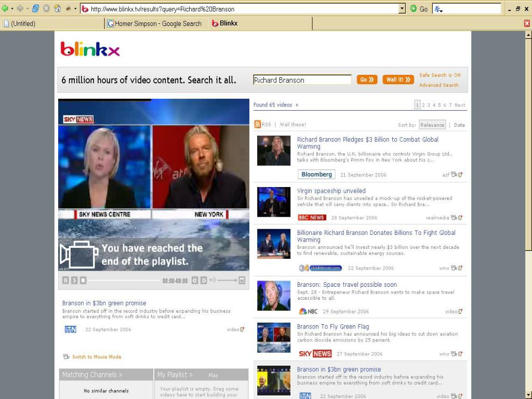Image resolution: width=532 pixels, height=399 pixels.
Task: Skip to previous clip in the player
Action: (195, 280)
